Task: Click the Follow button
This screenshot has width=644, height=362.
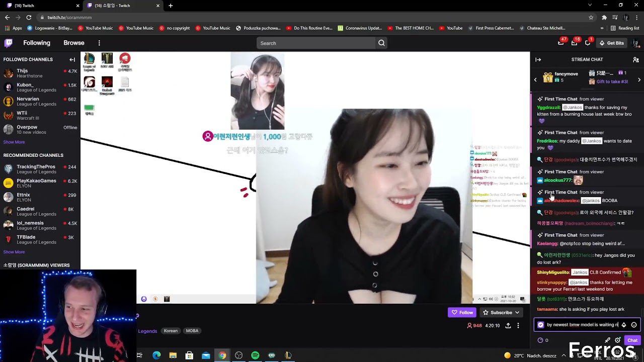Action: 462,312
